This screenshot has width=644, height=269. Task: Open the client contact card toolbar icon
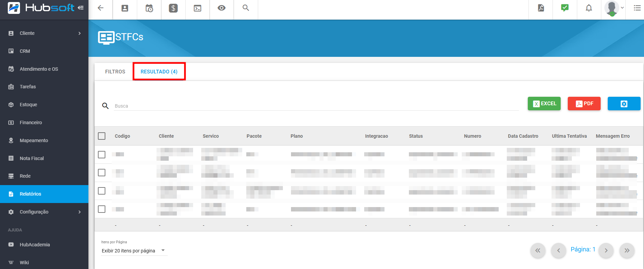coord(125,8)
